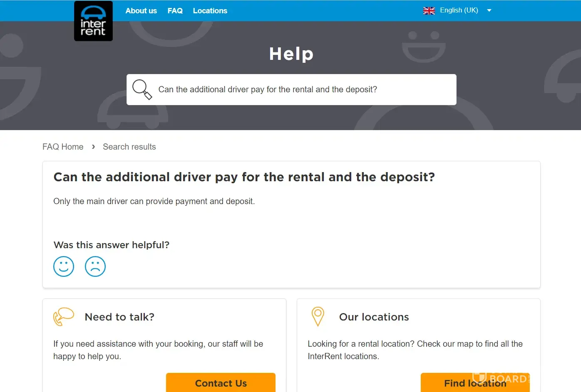The width and height of the screenshot is (581, 392).
Task: Click the Our locations heading
Action: point(374,317)
